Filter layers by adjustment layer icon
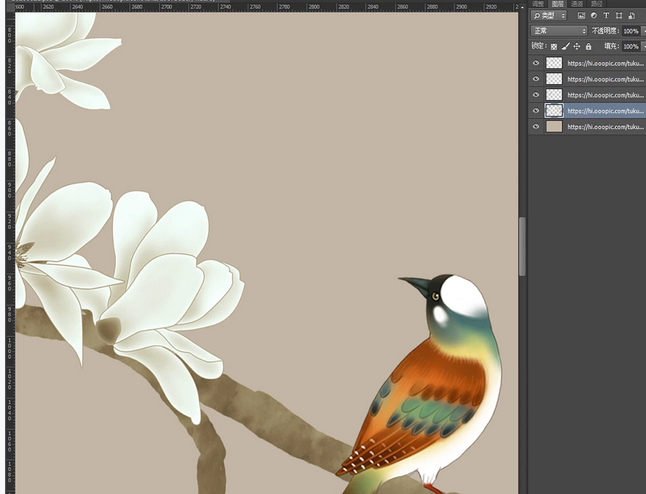 coord(594,16)
